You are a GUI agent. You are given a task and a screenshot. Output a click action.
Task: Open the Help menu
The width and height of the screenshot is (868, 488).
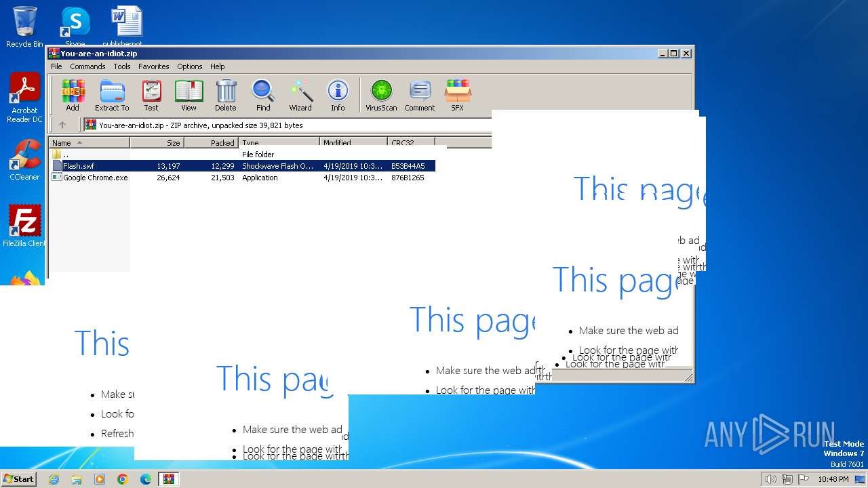point(217,66)
